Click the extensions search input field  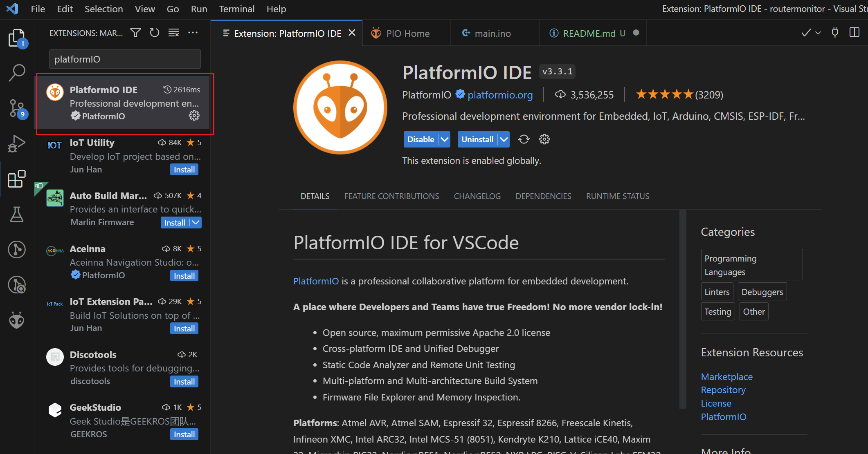pyautogui.click(x=125, y=59)
